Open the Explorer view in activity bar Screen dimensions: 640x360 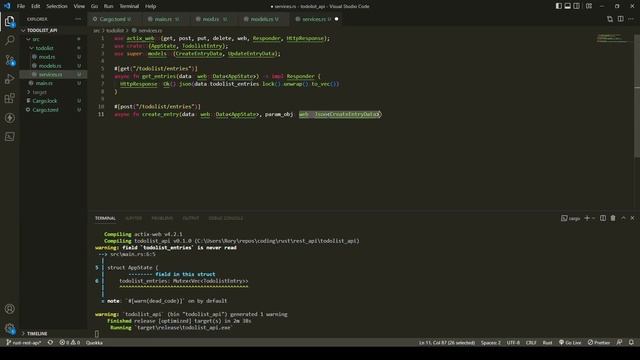pyautogui.click(x=9, y=21)
